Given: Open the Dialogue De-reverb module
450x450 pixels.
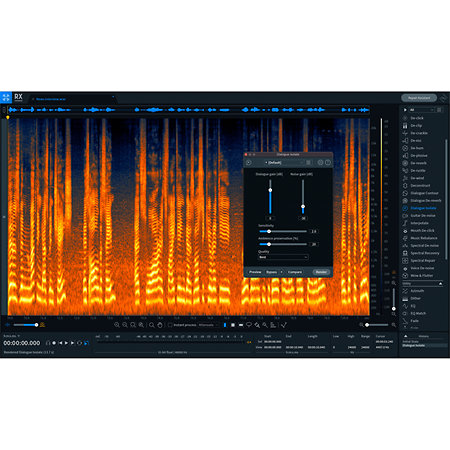Looking at the screenshot, I should click(422, 201).
